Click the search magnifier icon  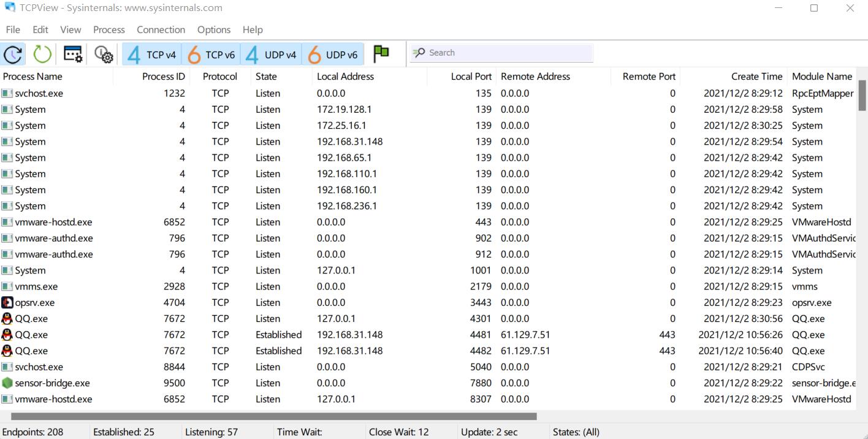(x=419, y=53)
